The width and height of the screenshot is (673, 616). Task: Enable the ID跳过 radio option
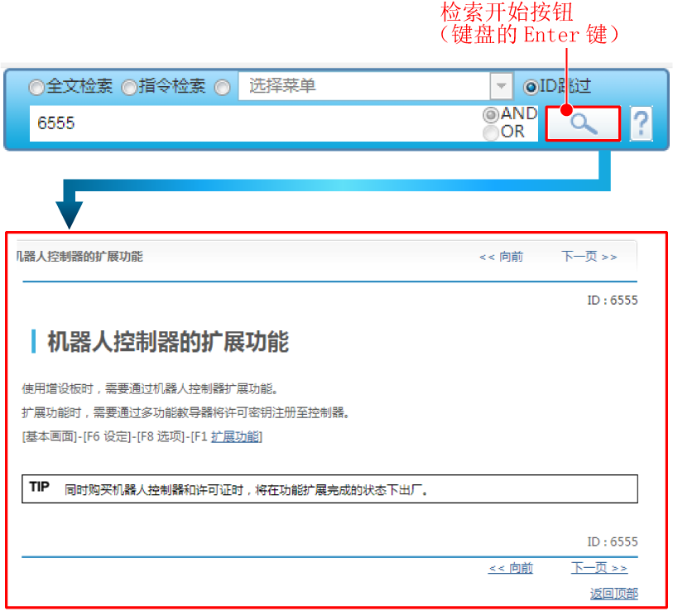[x=530, y=86]
